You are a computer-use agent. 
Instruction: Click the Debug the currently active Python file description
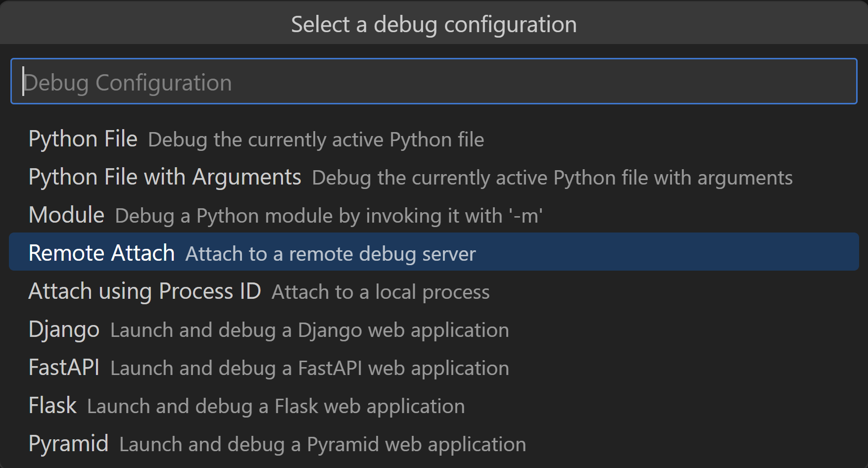(x=316, y=140)
